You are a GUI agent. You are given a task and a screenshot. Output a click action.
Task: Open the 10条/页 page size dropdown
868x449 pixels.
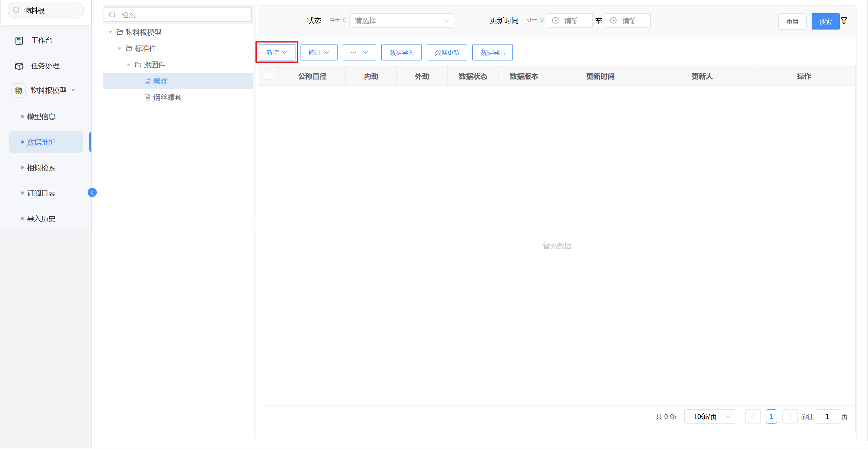pos(709,416)
